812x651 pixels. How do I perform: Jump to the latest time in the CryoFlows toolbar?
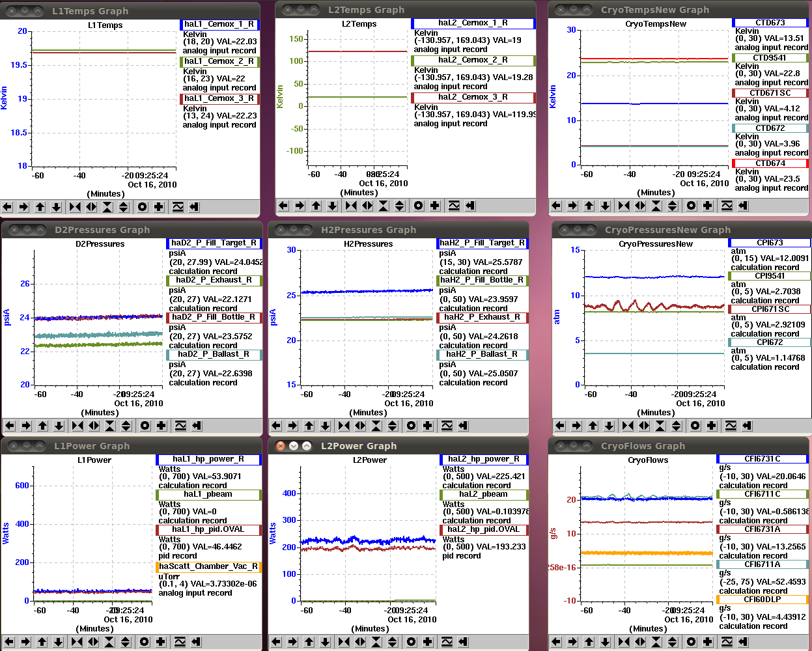click(742, 642)
